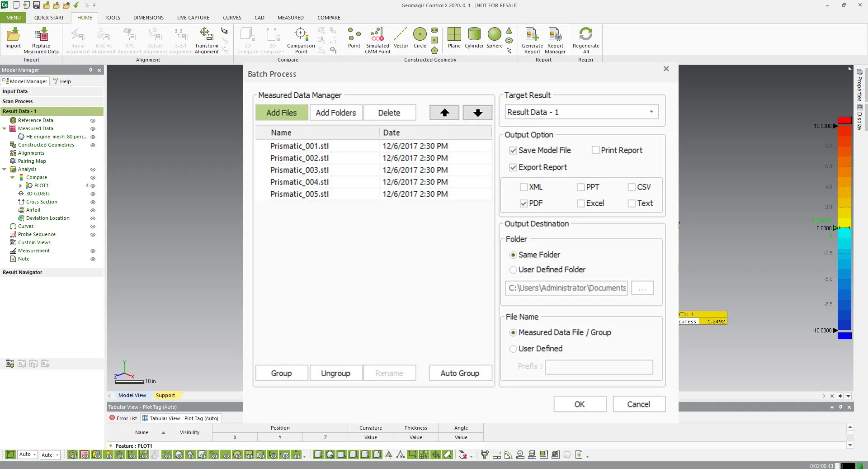
Task: Click the output folder path field
Action: point(566,288)
